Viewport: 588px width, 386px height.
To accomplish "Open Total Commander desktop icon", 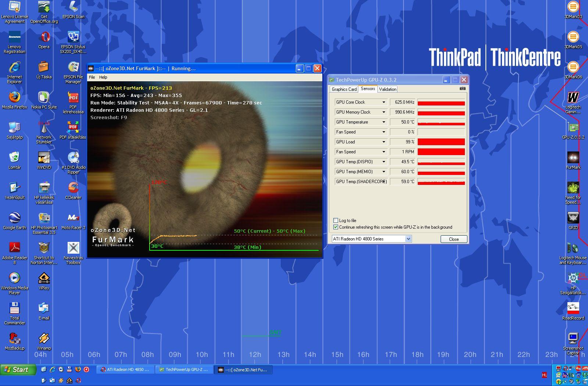I will pyautogui.click(x=14, y=314).
